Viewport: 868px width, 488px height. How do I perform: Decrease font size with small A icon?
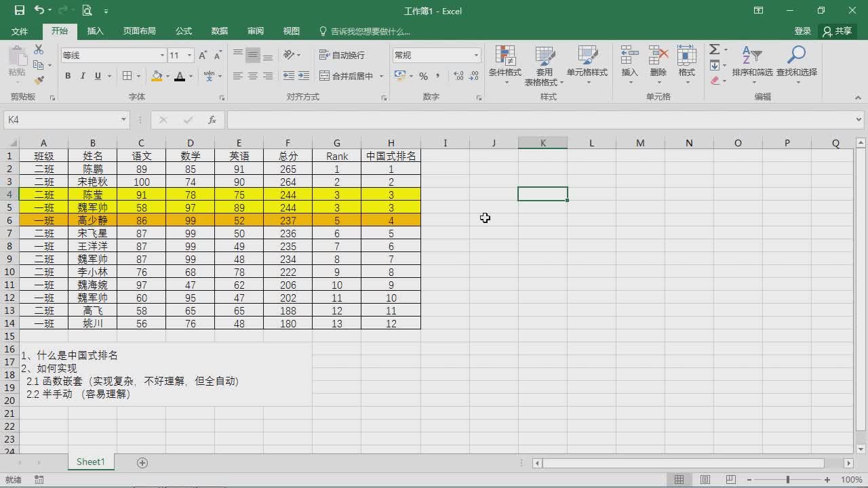tap(218, 55)
